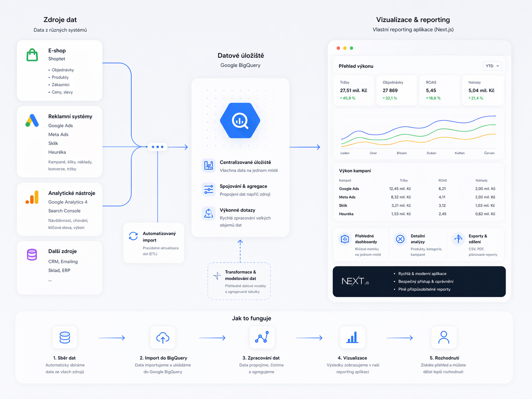Click "Meta Ads" in the Reklamní systémy card
This screenshot has width=532, height=399.
58,134
